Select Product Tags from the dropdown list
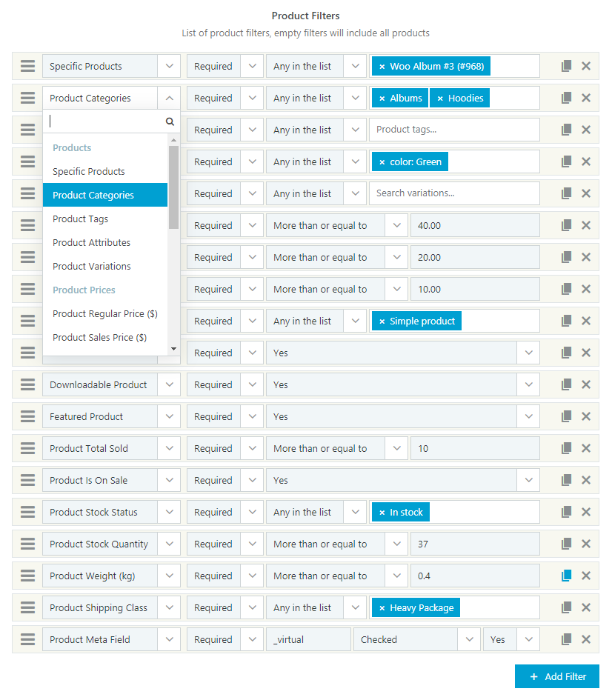This screenshot has height=700, width=612. click(81, 219)
